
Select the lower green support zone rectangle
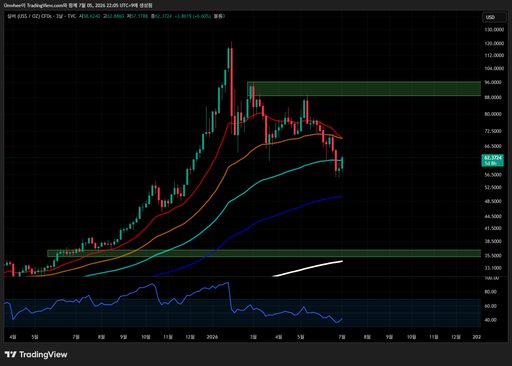pyautogui.click(x=264, y=253)
